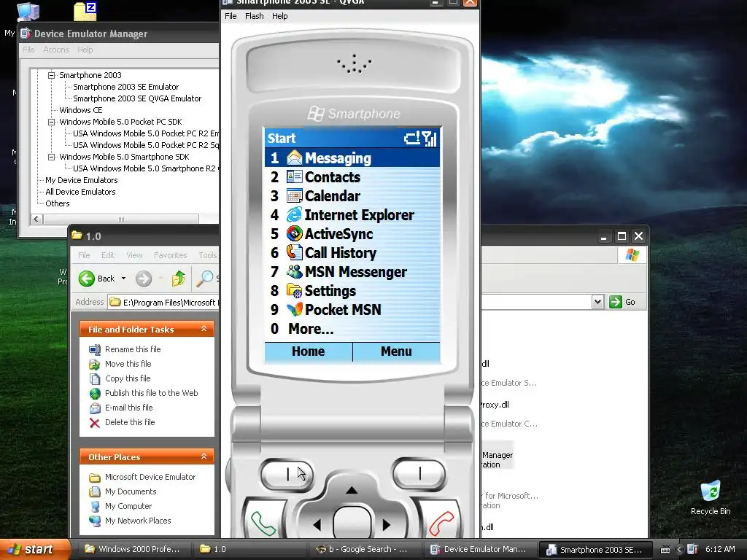Open the View menu in the 1.0 Explorer
The height and width of the screenshot is (560, 747).
coord(134,255)
